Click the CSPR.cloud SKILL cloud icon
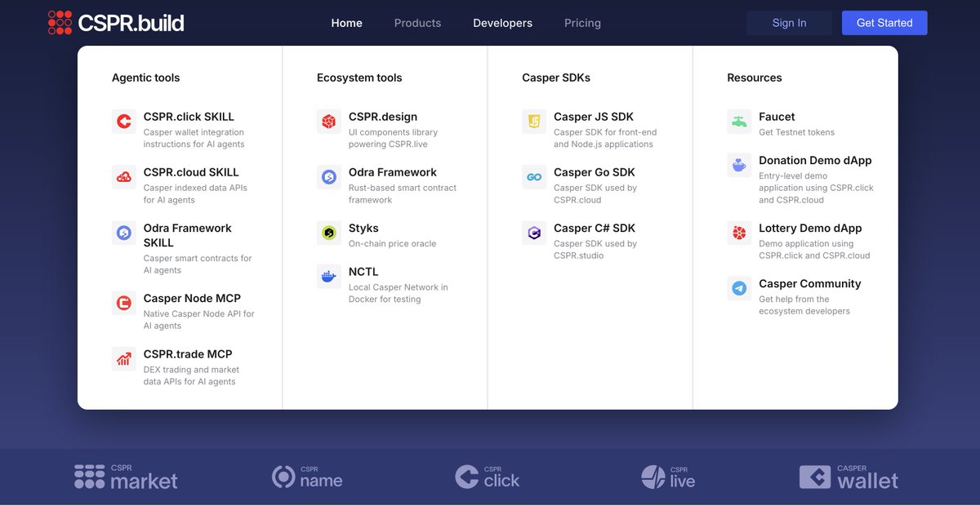This screenshot has height=506, width=980. click(124, 177)
